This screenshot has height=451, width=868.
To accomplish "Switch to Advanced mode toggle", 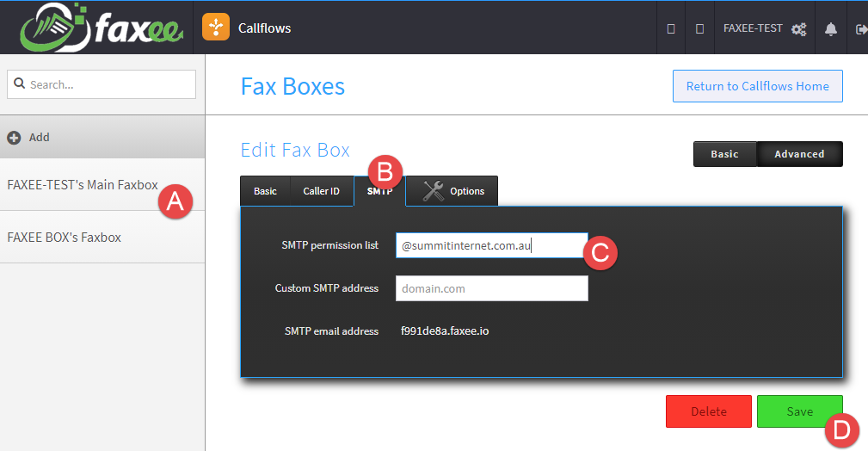I will click(799, 154).
